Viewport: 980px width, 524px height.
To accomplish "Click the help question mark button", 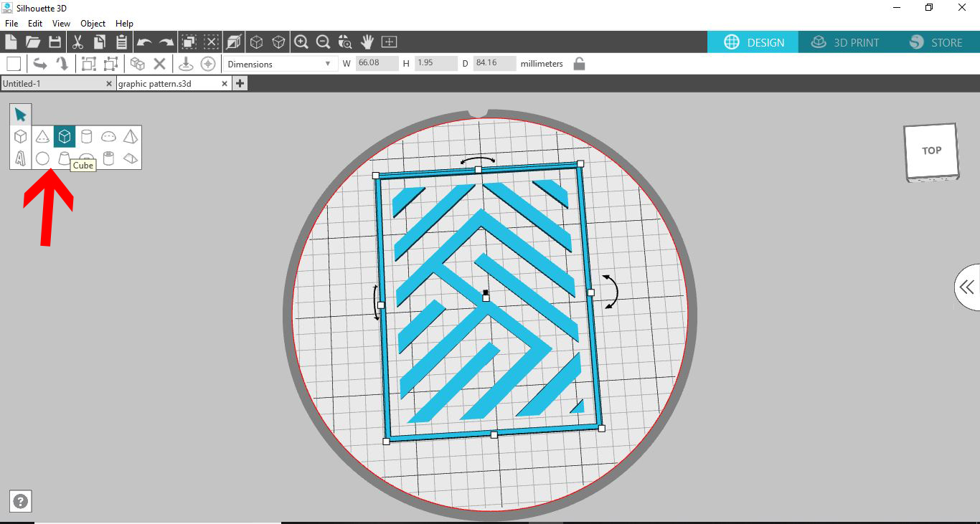I will click(21, 502).
